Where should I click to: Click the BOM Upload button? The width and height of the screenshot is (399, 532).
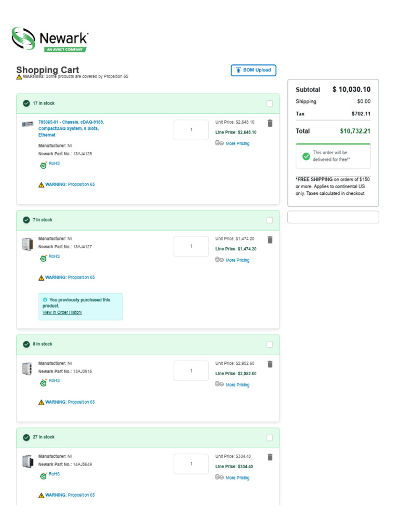coord(254,70)
